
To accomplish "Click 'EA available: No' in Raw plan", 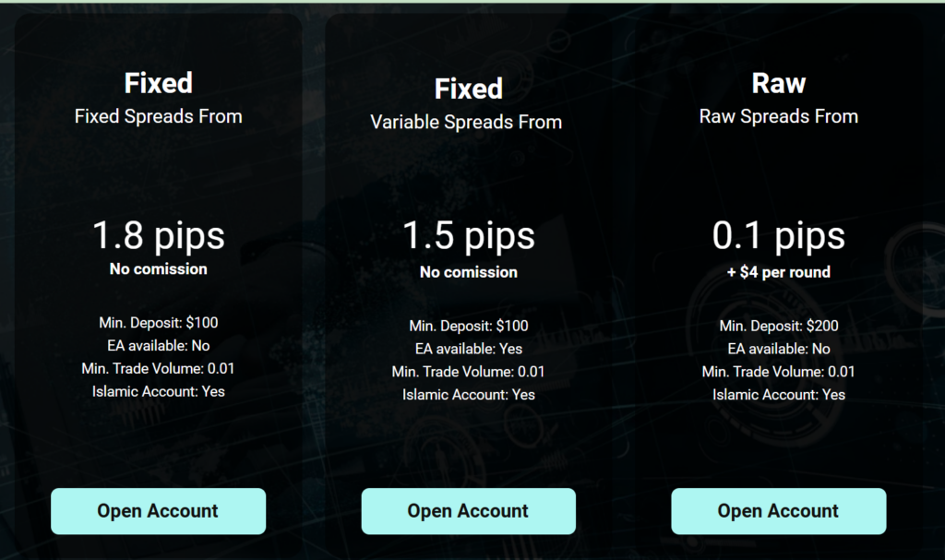I will point(778,349).
